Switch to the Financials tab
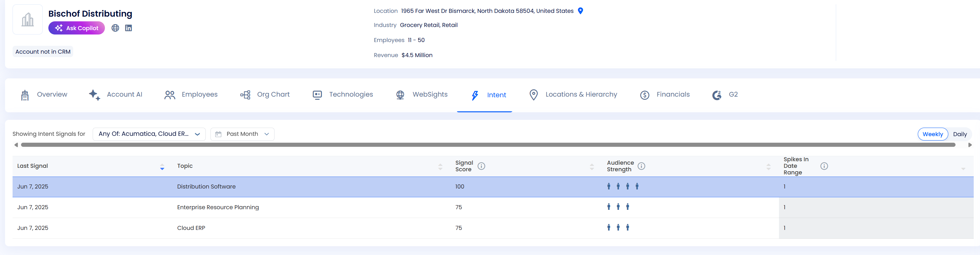The image size is (980, 255). tap(665, 95)
